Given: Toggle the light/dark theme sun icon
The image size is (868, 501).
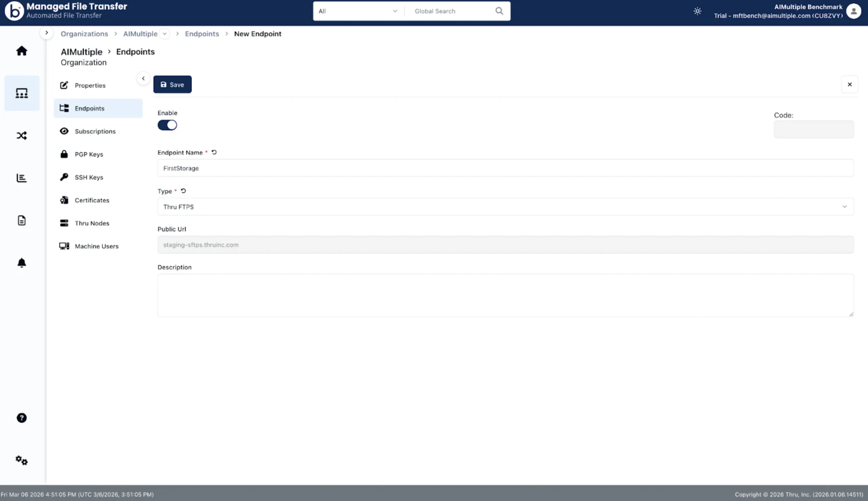Looking at the screenshot, I should pyautogui.click(x=697, y=11).
